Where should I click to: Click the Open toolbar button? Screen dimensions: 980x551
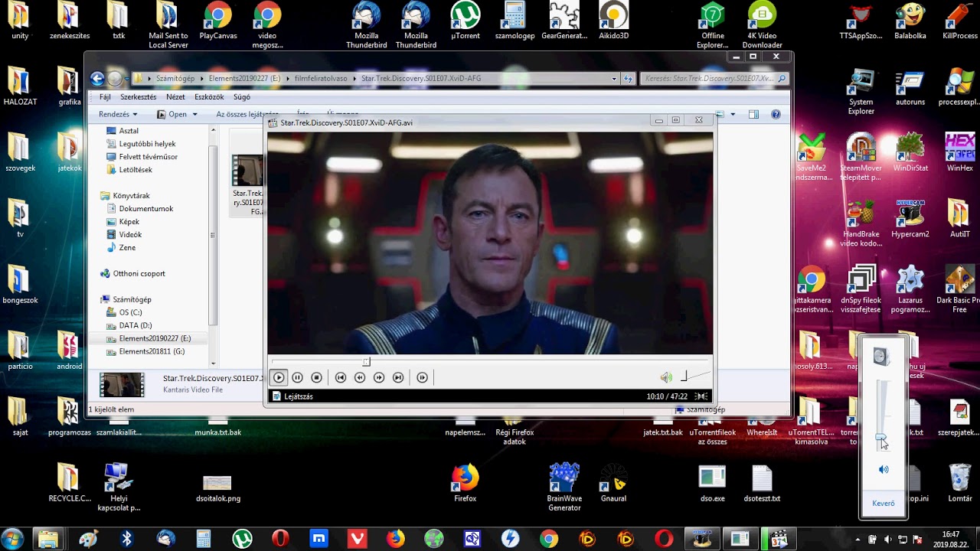click(x=171, y=114)
